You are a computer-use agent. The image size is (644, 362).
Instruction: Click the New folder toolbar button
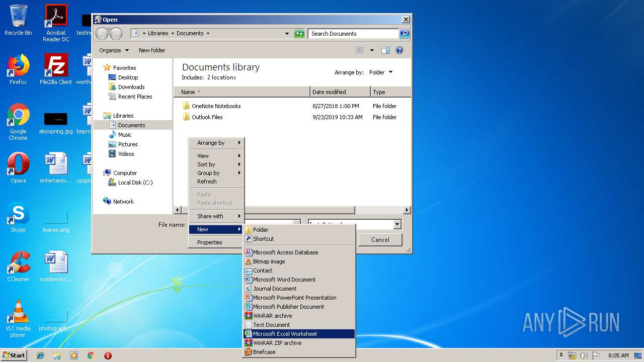point(152,50)
